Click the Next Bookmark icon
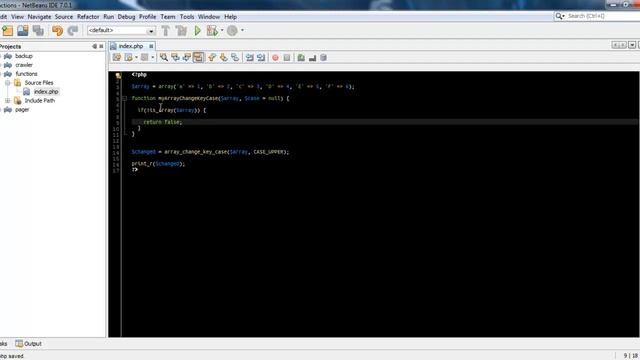Image resolution: width=640 pixels, height=360 pixels. (223, 58)
